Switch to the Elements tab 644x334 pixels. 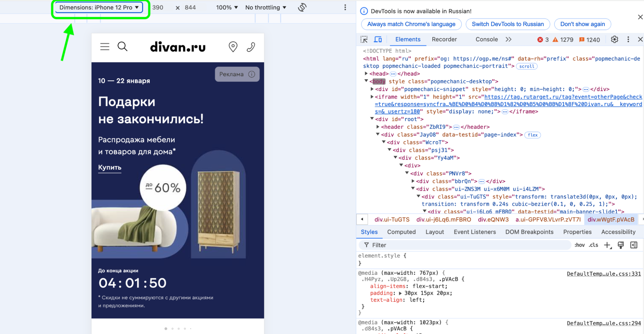408,40
